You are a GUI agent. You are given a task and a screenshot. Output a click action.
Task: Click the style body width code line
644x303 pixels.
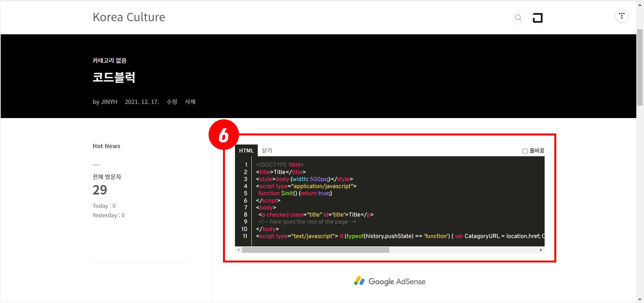tap(304, 179)
